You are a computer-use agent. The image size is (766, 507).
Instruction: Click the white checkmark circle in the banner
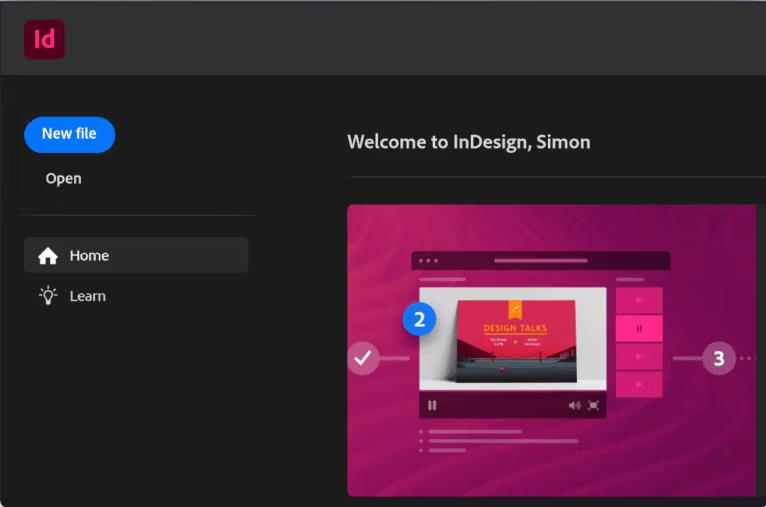pos(363,357)
